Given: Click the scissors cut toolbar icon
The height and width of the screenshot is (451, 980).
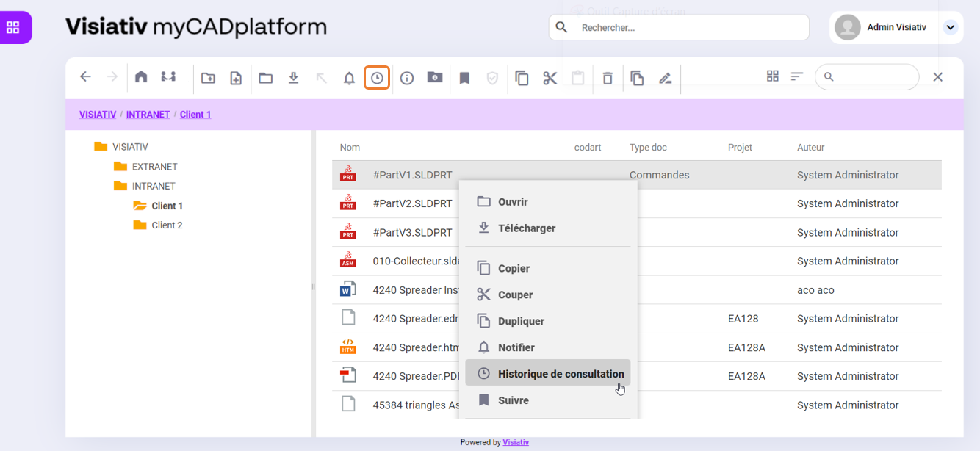Looking at the screenshot, I should coord(550,78).
